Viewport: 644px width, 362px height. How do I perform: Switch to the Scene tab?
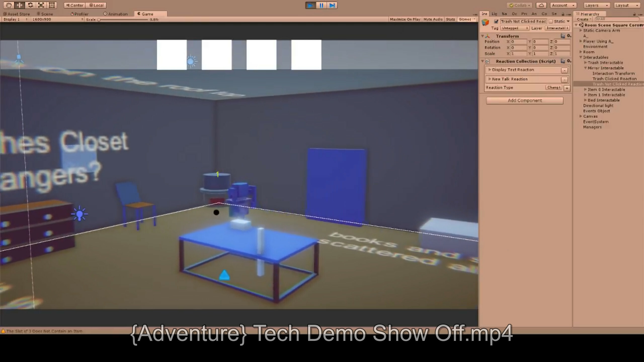pos(45,14)
